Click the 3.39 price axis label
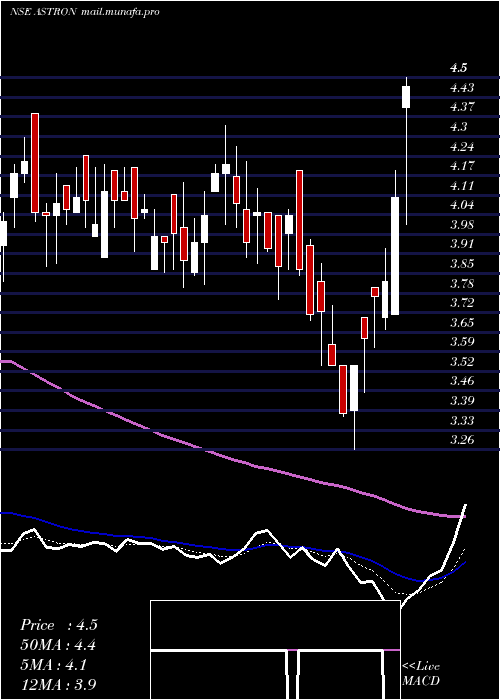Viewport: 500px width, 700px height. [x=462, y=400]
